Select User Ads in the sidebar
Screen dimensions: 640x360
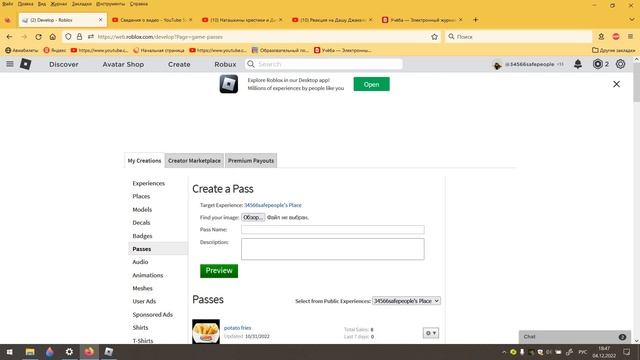coord(144,301)
